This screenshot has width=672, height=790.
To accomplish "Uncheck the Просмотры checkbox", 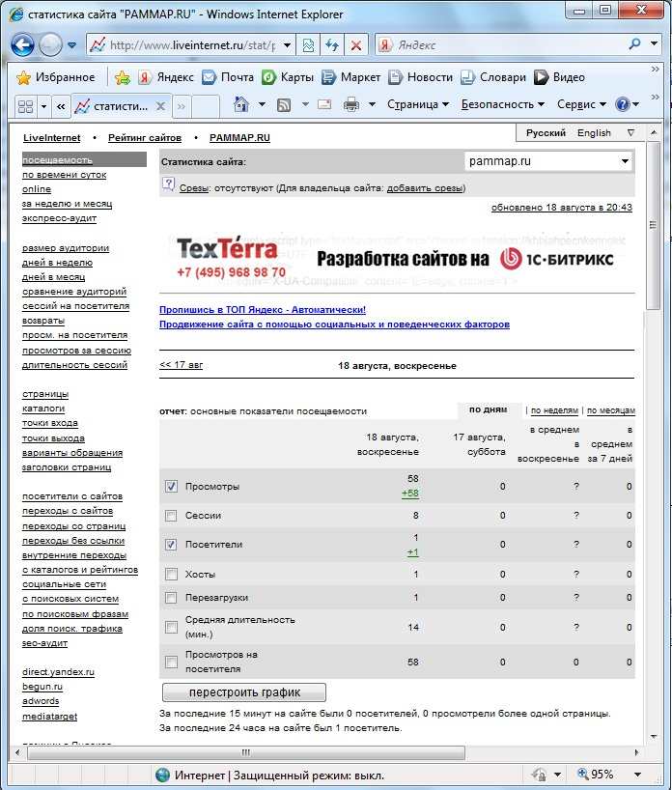I will (171, 486).
